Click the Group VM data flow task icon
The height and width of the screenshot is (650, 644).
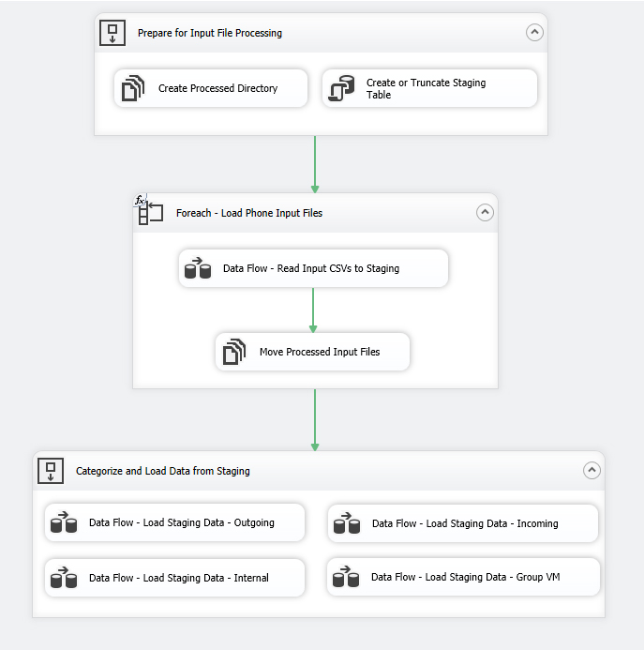point(347,577)
